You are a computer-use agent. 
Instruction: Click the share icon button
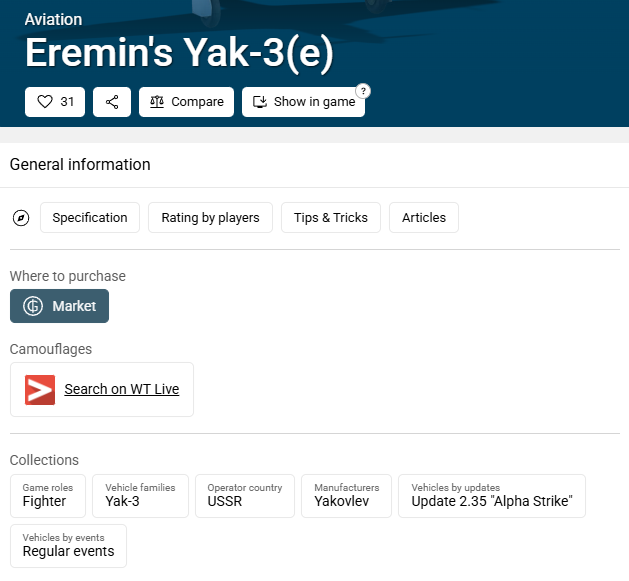(x=112, y=102)
